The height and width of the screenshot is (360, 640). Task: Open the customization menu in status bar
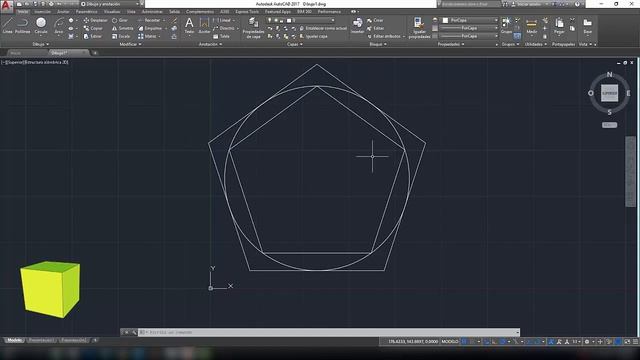click(636, 342)
